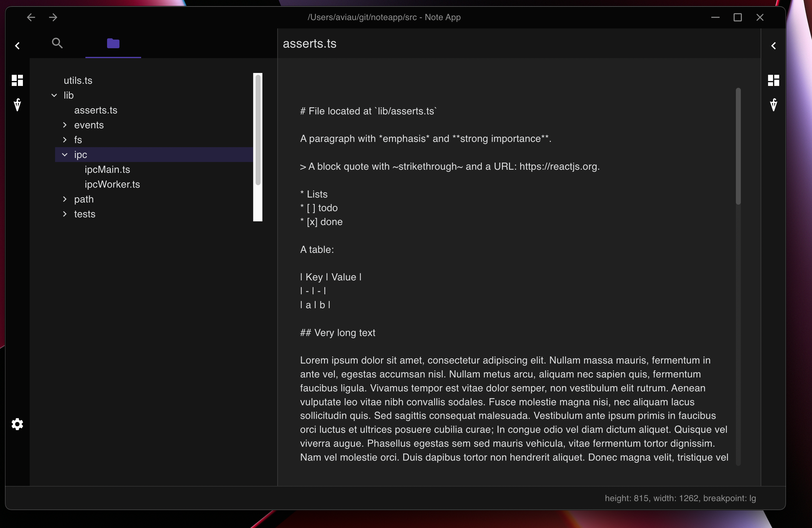
Task: Click the editor vertical scrollbar
Action: pyautogui.click(x=738, y=147)
